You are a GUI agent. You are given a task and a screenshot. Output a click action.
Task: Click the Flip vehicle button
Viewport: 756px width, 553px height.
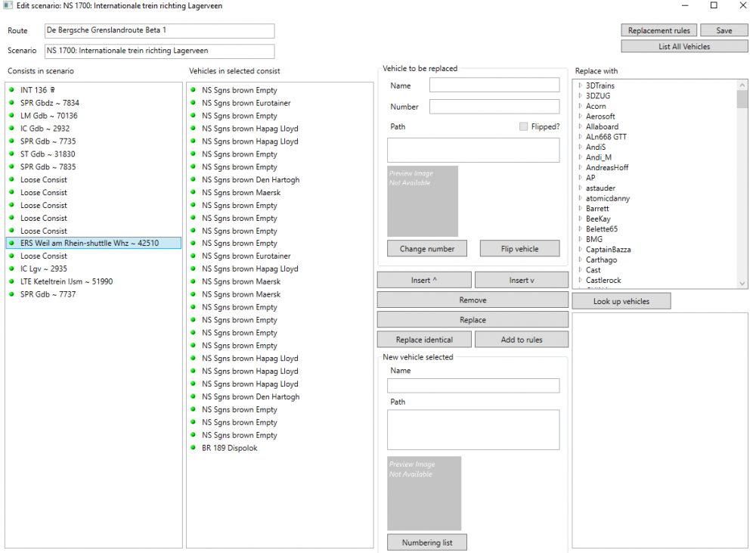point(519,249)
